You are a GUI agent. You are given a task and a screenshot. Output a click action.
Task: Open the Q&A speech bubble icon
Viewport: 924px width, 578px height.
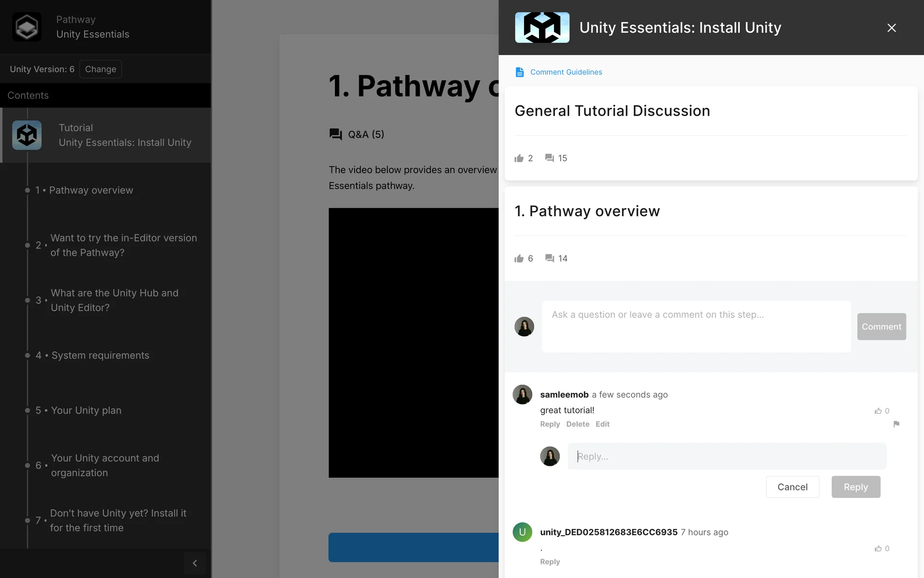tap(335, 134)
